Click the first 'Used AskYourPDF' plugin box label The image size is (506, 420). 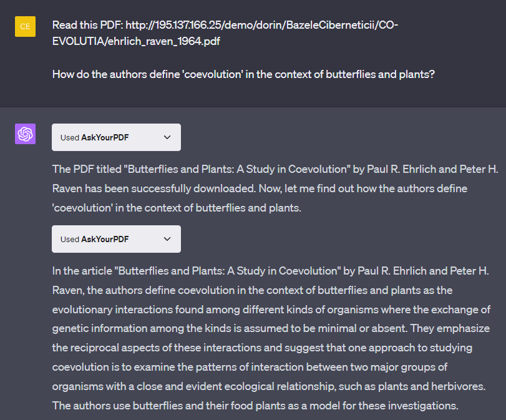(95, 137)
